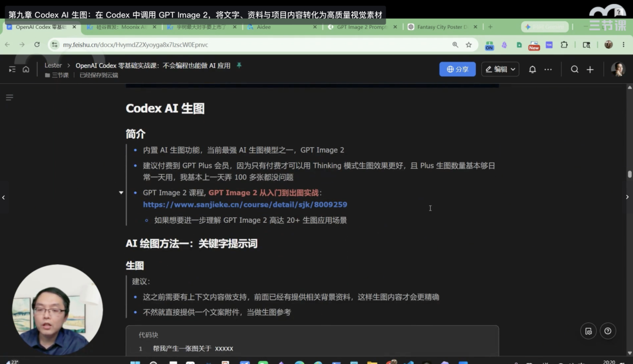This screenshot has width=633, height=364.
Task: Open 'GPT Image 2 从入门到出图实战' link
Action: point(264,193)
